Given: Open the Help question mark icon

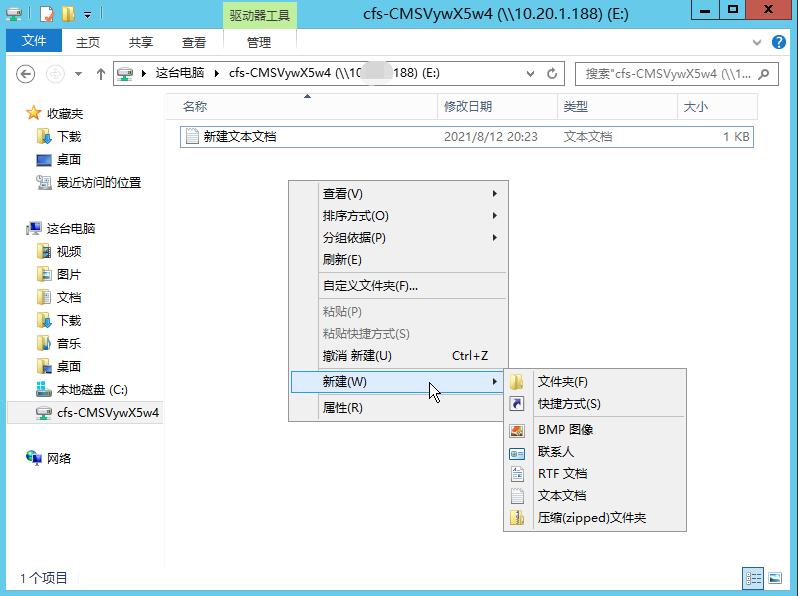Looking at the screenshot, I should click(x=778, y=42).
